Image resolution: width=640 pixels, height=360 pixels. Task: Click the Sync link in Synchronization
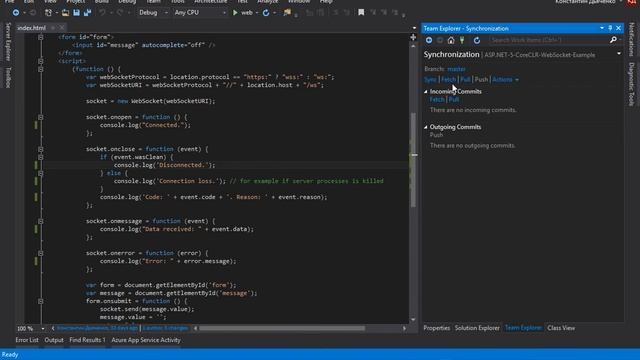point(430,80)
